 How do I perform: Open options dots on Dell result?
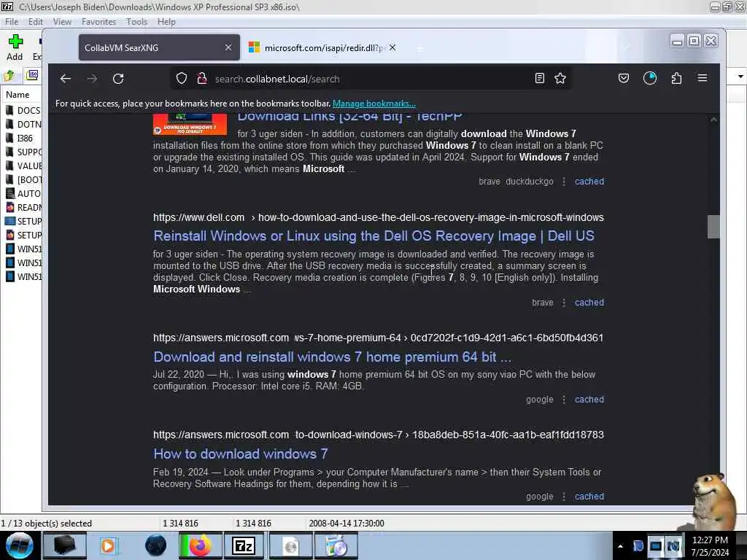pos(564,303)
